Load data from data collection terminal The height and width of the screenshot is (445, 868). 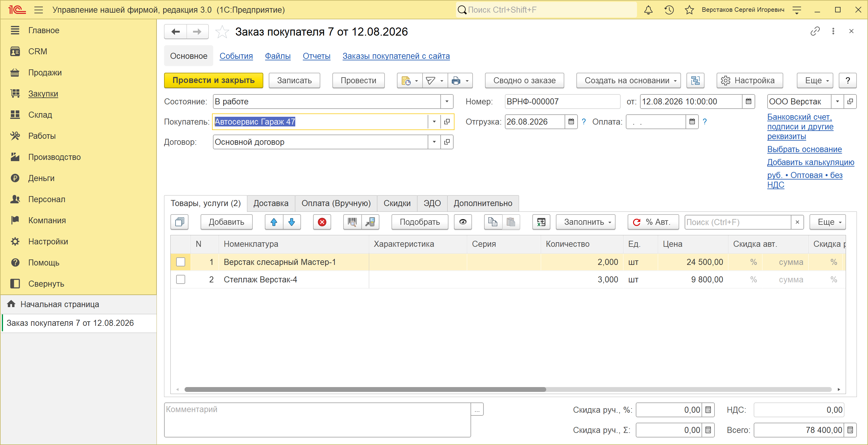370,222
